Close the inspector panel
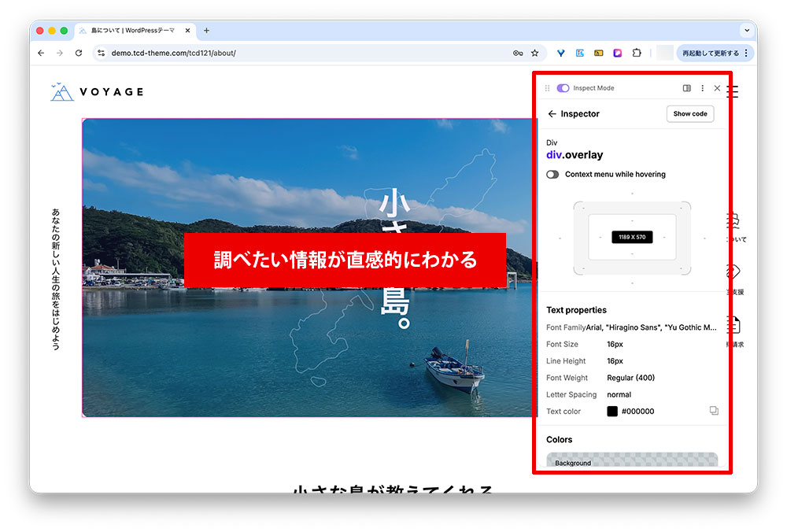 pyautogui.click(x=717, y=88)
